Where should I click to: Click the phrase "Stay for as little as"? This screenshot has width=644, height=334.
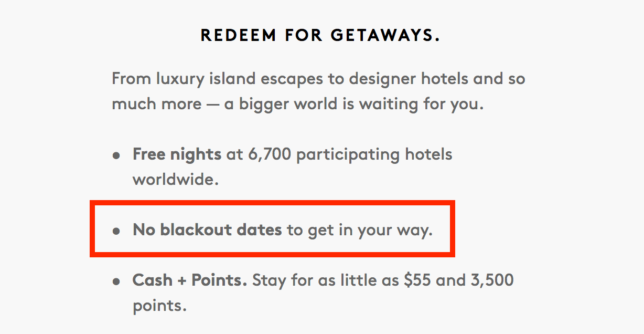pos(326,280)
